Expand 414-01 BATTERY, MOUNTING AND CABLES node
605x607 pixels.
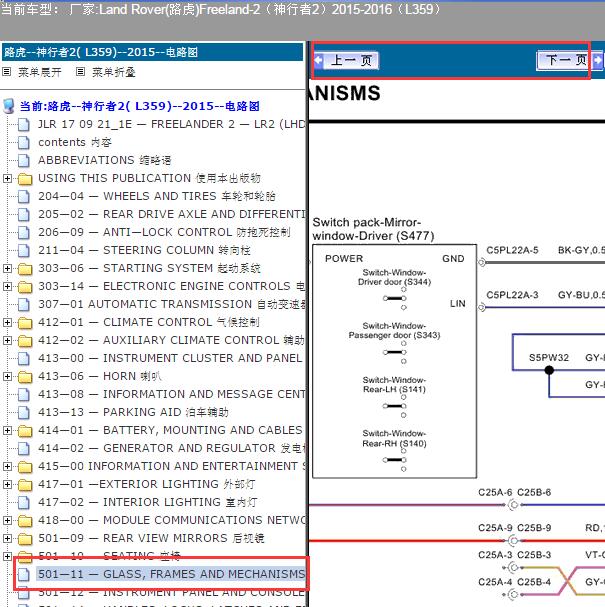click(7, 430)
